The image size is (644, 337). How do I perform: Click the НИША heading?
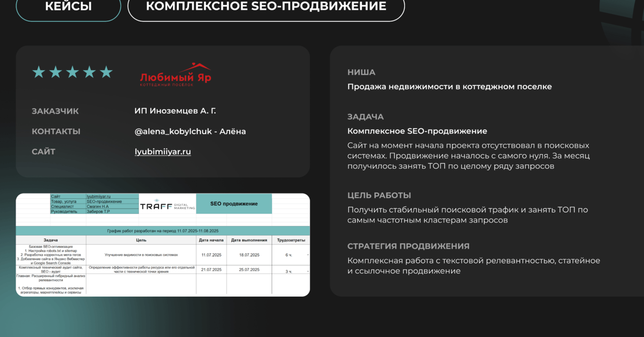(x=361, y=72)
